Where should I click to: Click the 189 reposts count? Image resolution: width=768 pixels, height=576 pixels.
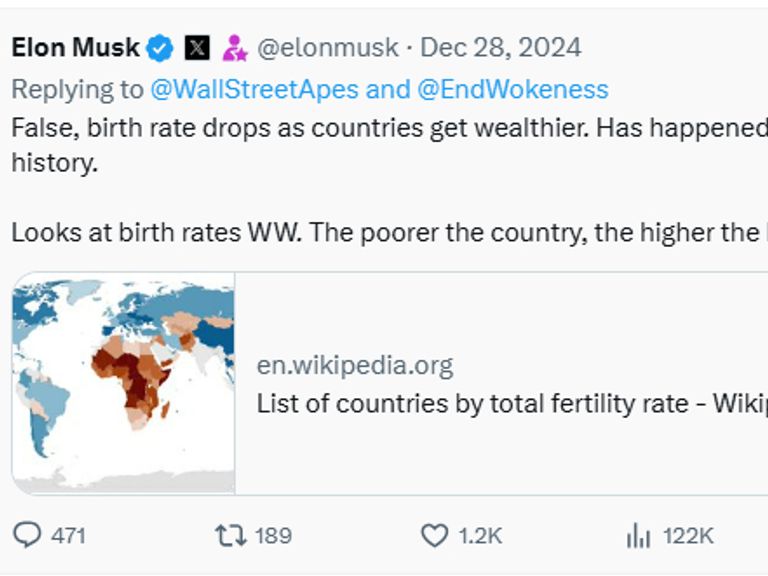(x=273, y=536)
